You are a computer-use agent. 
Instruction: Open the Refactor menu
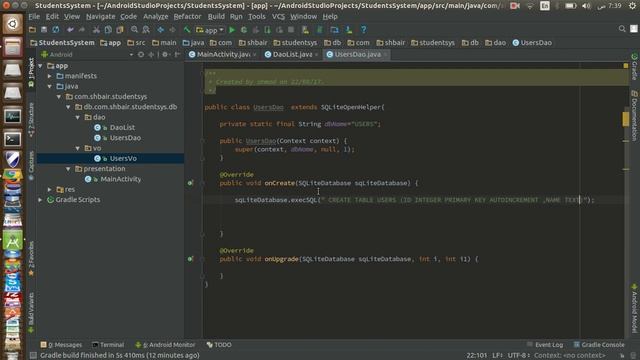[x=187, y=16]
